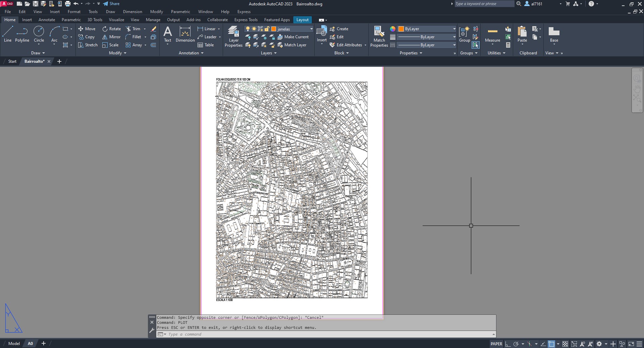The height and width of the screenshot is (348, 644).
Task: Select the Circle tool
Action: click(39, 34)
